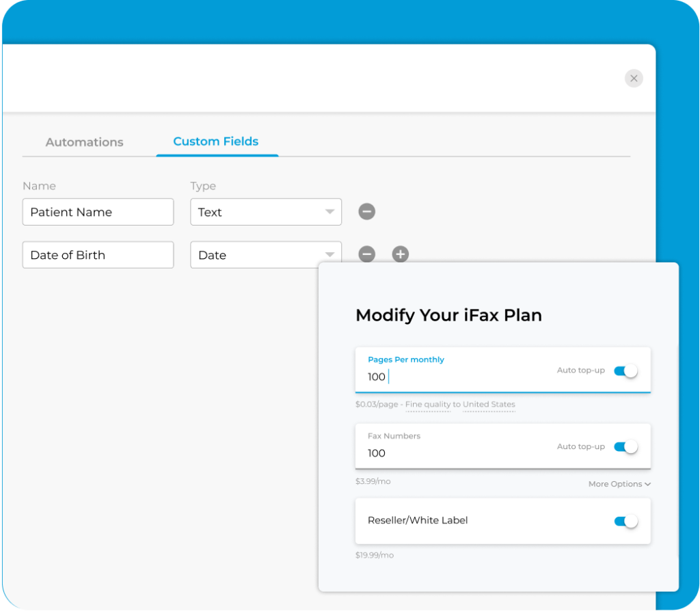This screenshot has width=700, height=613.
Task: Click the $19.99/mo price text
Action: point(374,555)
